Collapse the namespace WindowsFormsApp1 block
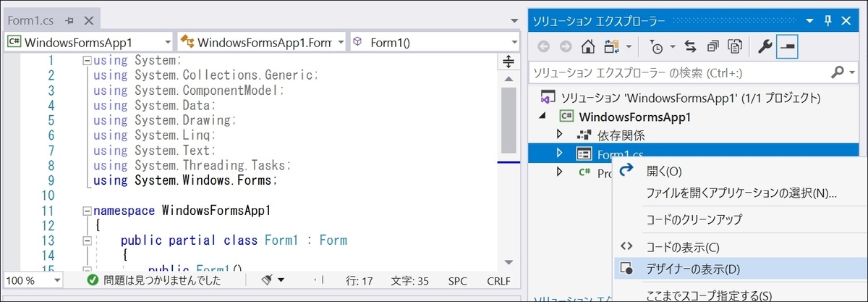This screenshot has width=868, height=302. coord(88,211)
